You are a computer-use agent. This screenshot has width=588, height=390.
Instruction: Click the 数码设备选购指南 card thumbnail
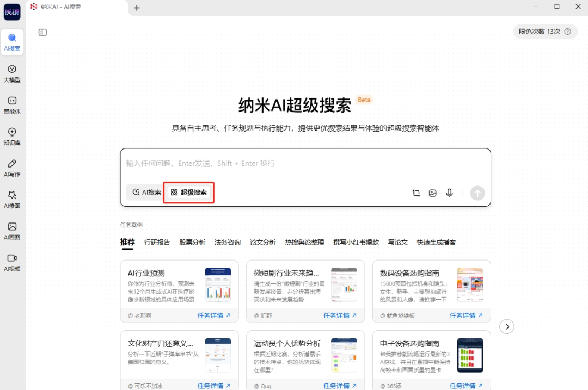470,284
